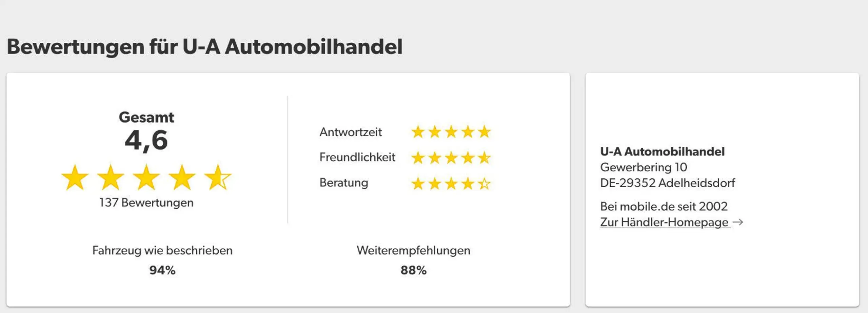Click the partially filled fifth Gesamt star

218,178
